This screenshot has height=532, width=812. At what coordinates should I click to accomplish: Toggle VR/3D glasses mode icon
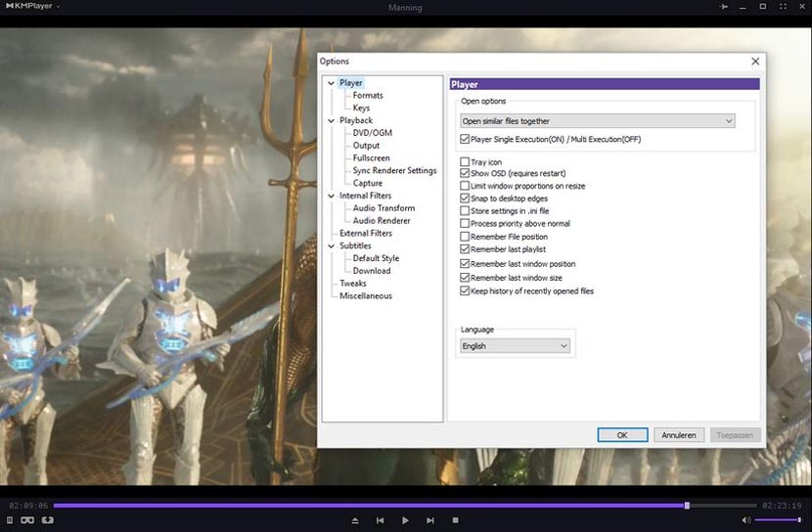tap(27, 520)
